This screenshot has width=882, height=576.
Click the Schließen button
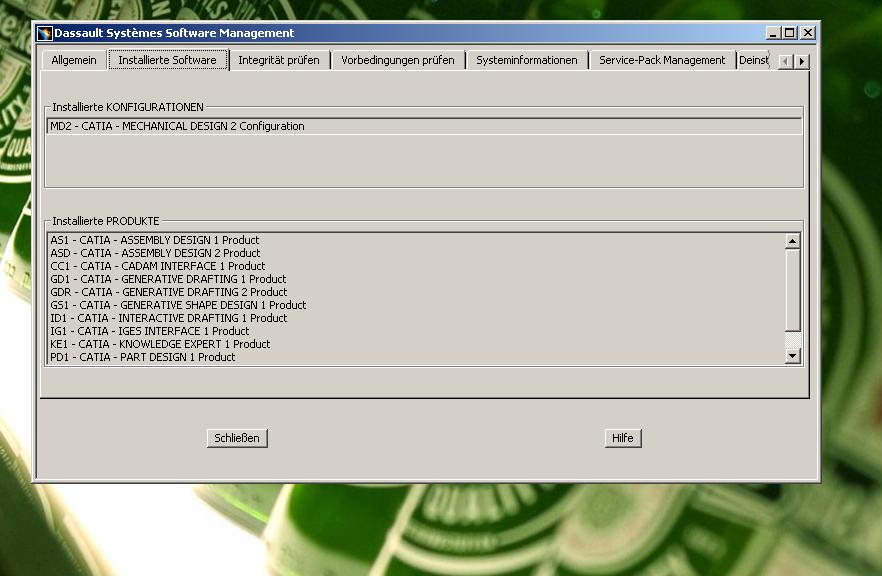pyautogui.click(x=237, y=438)
